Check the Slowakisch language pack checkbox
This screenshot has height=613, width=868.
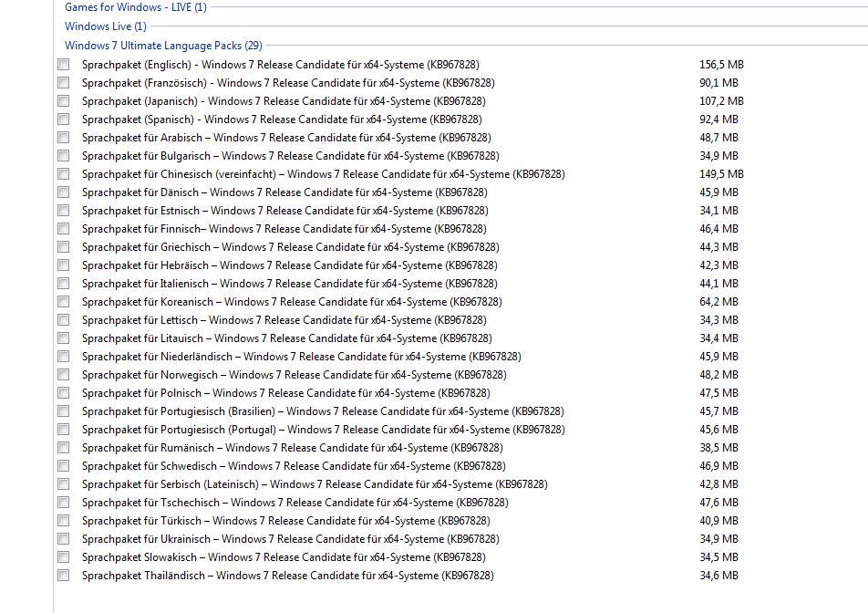click(x=64, y=557)
